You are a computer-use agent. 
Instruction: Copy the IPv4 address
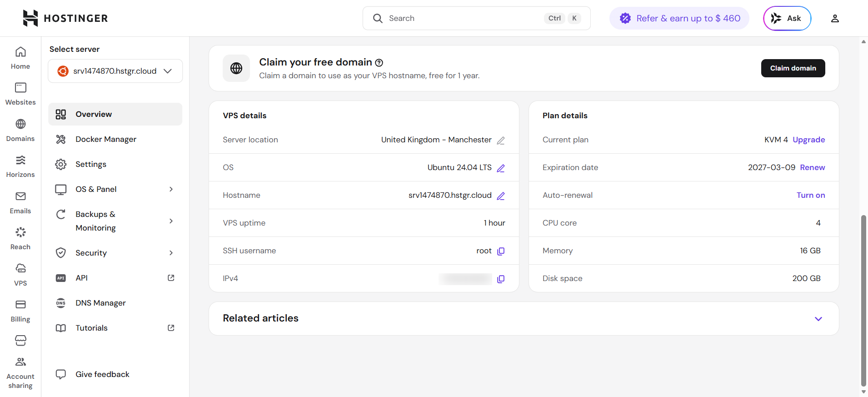[x=501, y=279]
